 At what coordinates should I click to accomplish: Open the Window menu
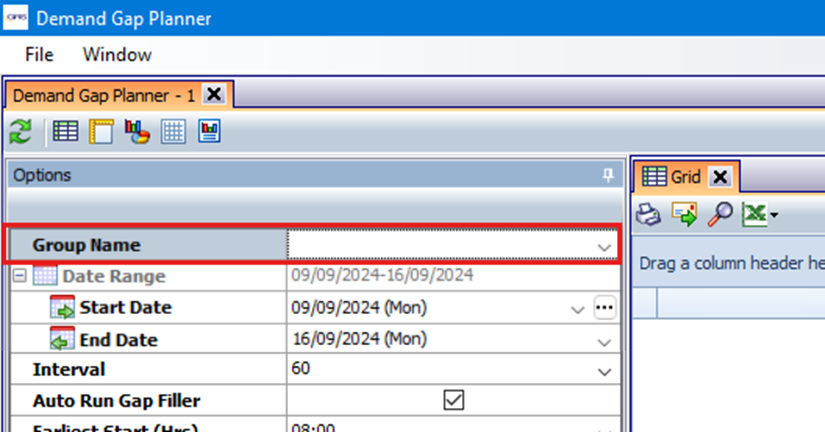tap(117, 54)
